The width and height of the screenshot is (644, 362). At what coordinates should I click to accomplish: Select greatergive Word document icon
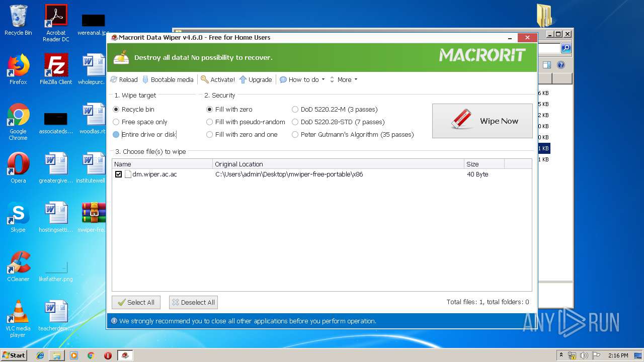click(56, 168)
